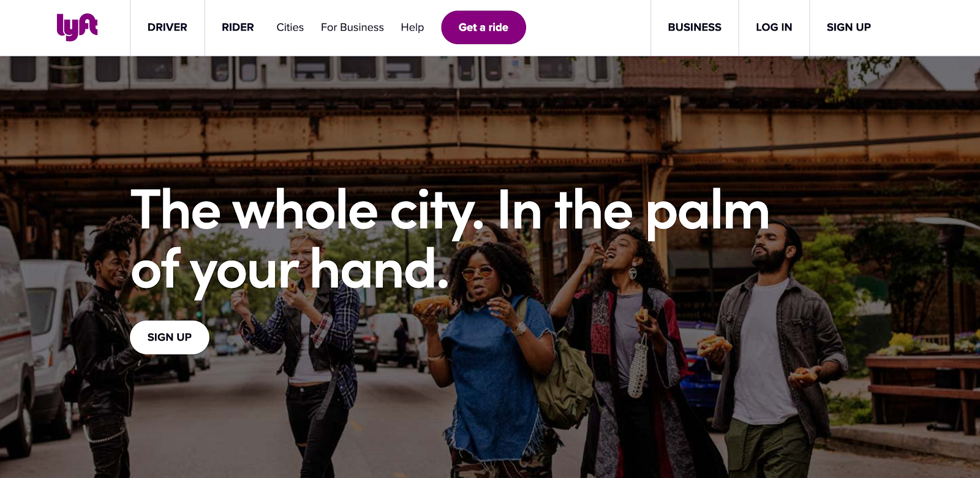Choose SIGN UP in the top navigation
The image size is (980, 478).
(848, 28)
